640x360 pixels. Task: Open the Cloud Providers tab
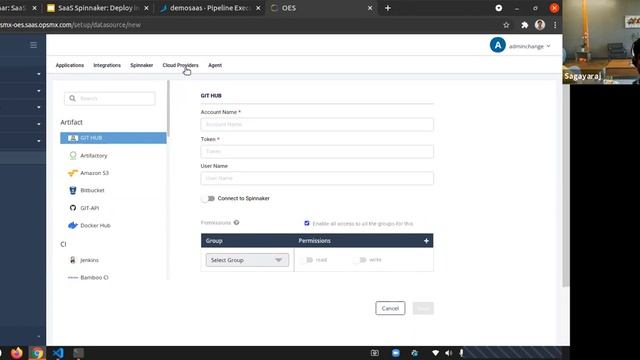click(180, 65)
